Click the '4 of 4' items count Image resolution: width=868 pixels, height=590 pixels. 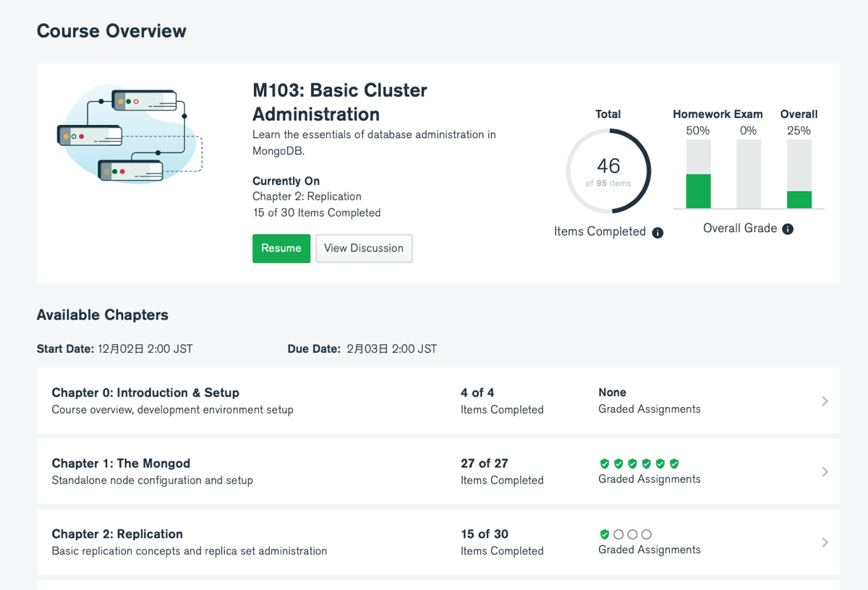477,393
